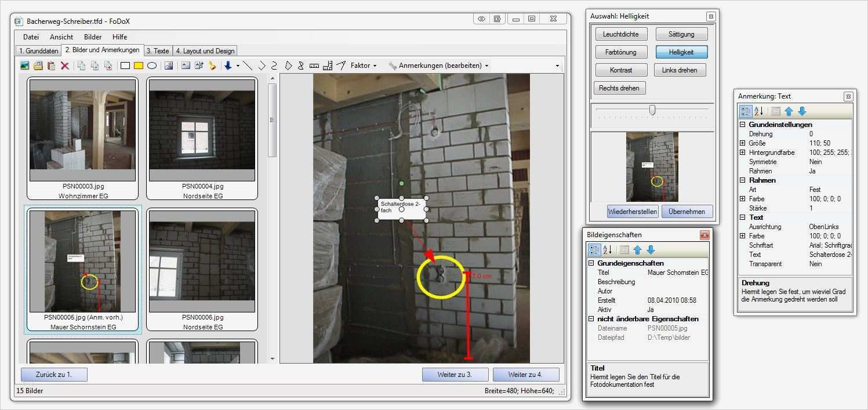
Task: Open the Hilfe menu
Action: click(x=120, y=37)
